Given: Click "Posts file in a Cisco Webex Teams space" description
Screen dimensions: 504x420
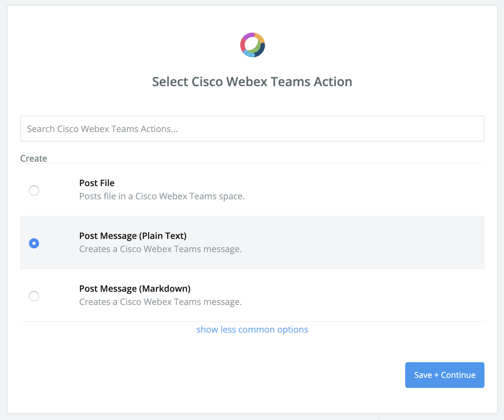Looking at the screenshot, I should point(162,196).
